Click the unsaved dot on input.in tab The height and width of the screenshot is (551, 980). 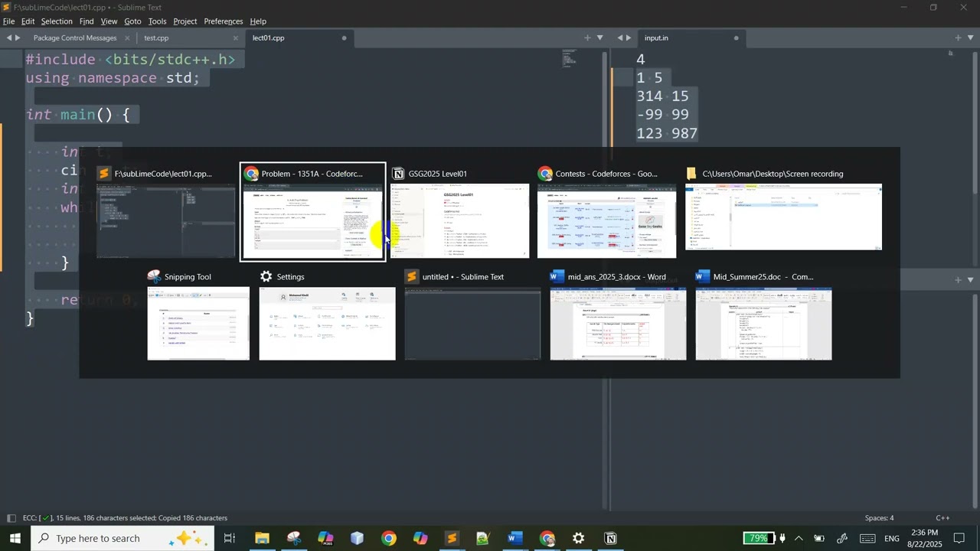[737, 37]
